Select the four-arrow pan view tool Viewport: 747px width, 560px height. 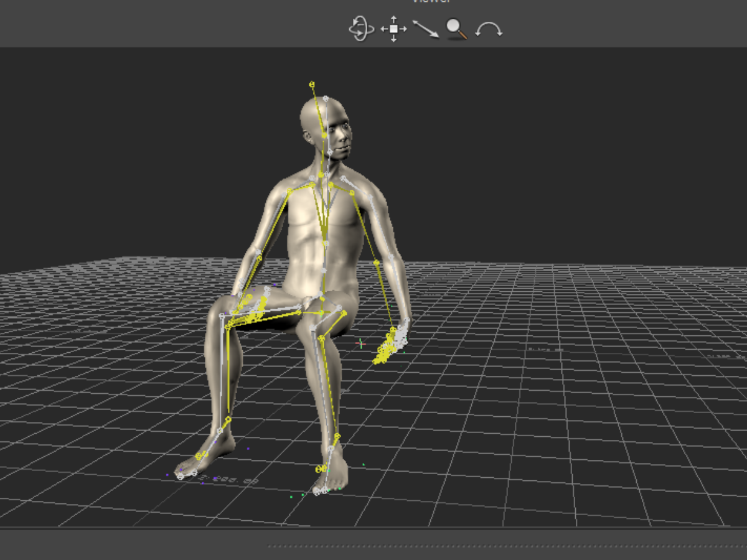[393, 29]
